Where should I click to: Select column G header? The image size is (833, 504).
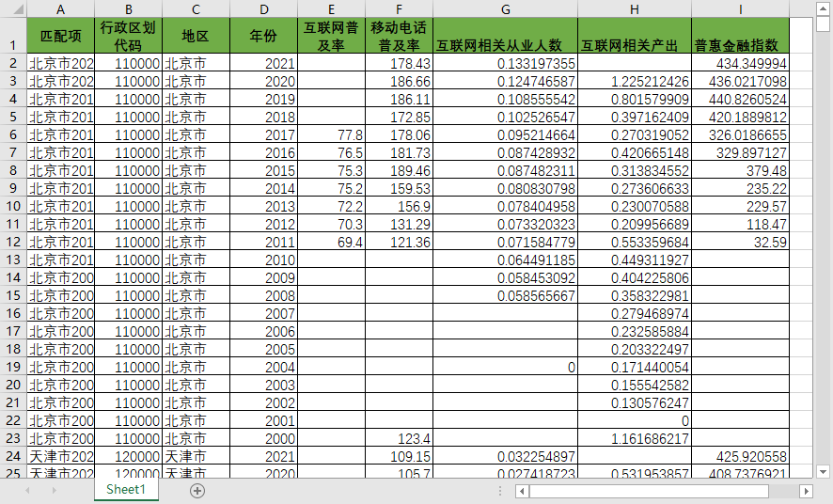pyautogui.click(x=505, y=9)
